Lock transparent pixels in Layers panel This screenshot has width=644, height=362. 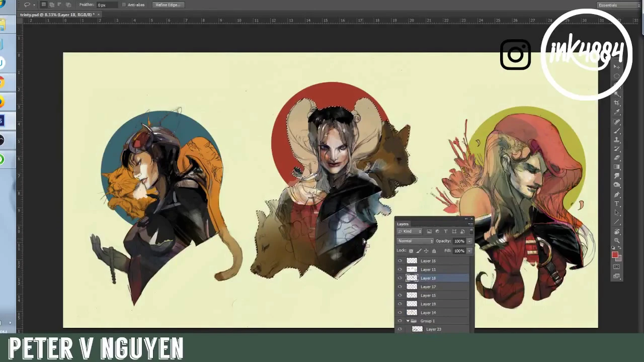411,251
